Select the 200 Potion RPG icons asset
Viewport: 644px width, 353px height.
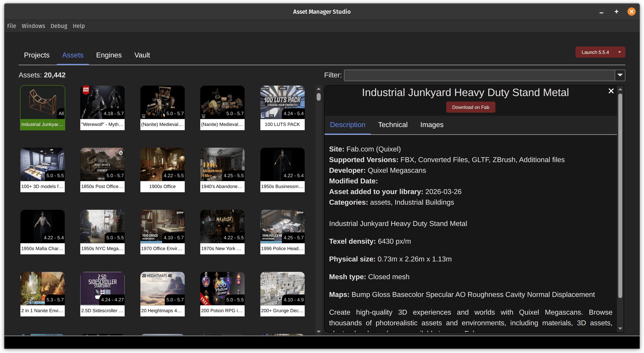[x=222, y=294]
